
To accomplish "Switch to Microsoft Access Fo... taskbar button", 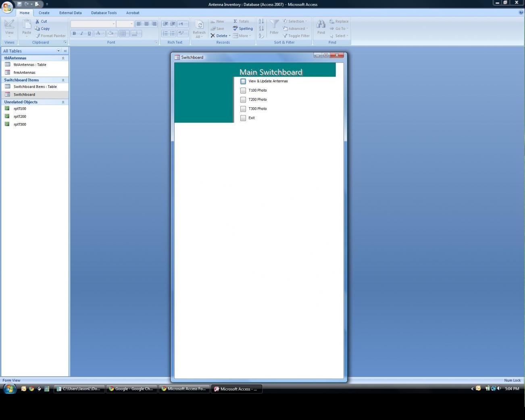I will [184, 389].
